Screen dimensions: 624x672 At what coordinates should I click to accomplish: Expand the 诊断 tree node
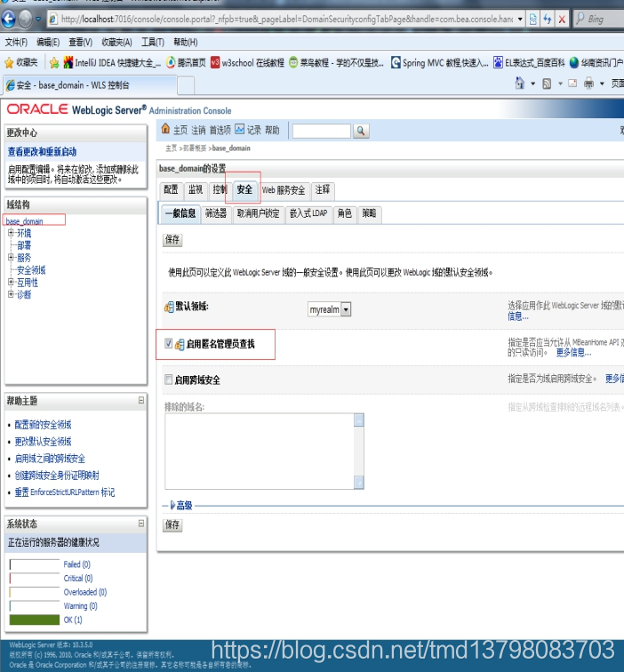coord(12,294)
